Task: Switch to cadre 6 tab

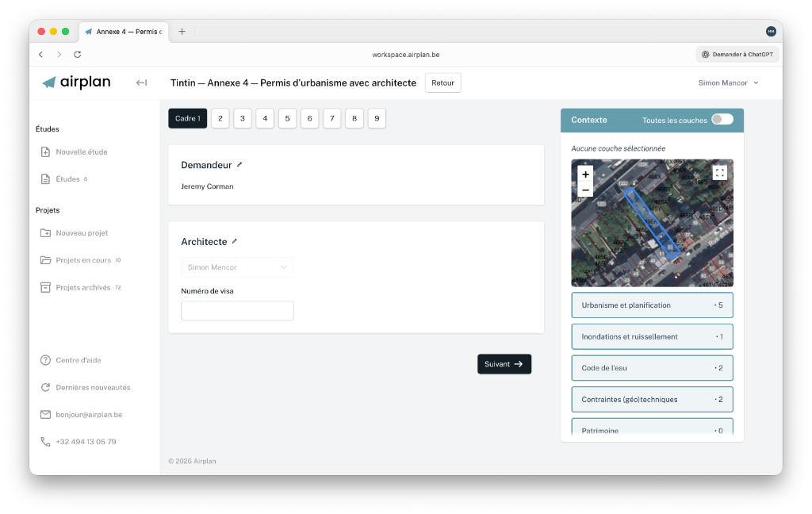Action: [310, 118]
